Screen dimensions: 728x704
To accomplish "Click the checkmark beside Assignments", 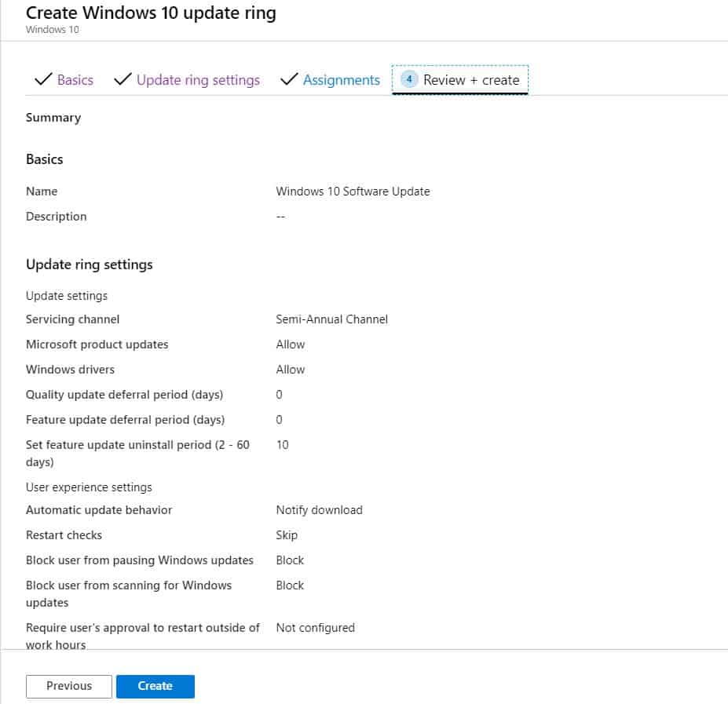I will 289,79.
